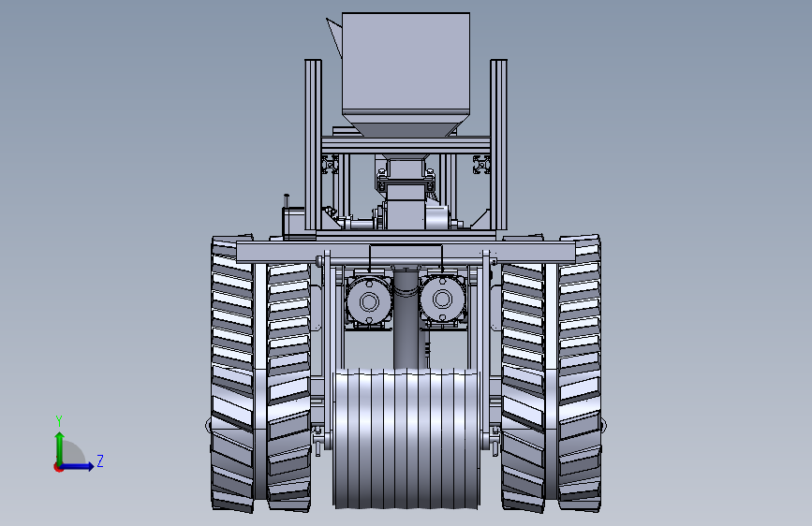This screenshot has width=812, height=526.
Task: Select the right vertical frame post
Action: [x=498, y=145]
